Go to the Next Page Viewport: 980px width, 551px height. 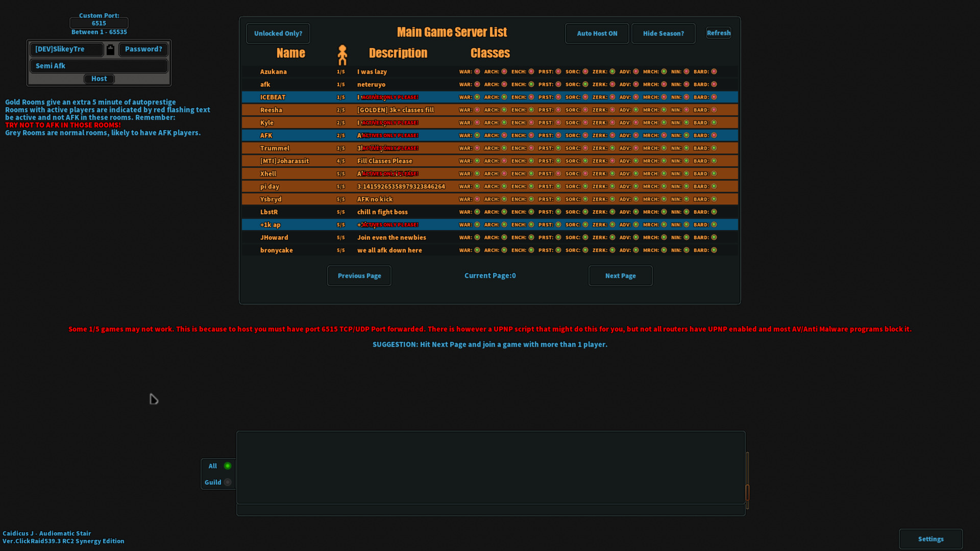[620, 275]
